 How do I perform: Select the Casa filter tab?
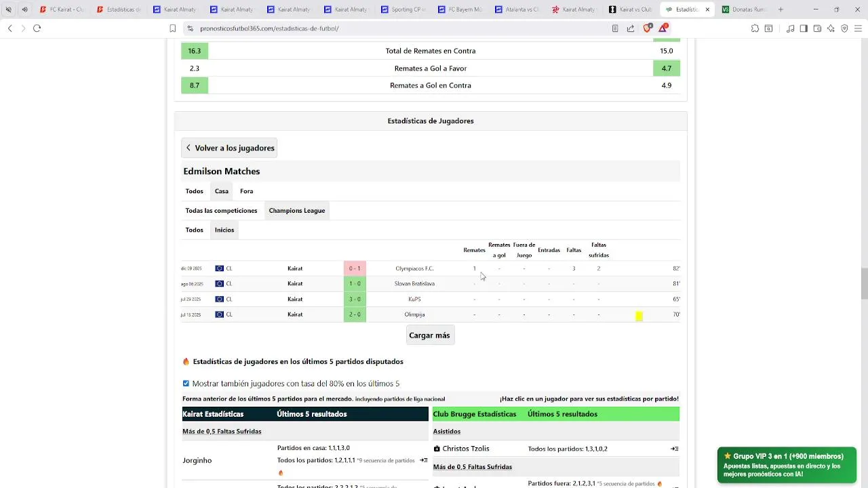222,191
